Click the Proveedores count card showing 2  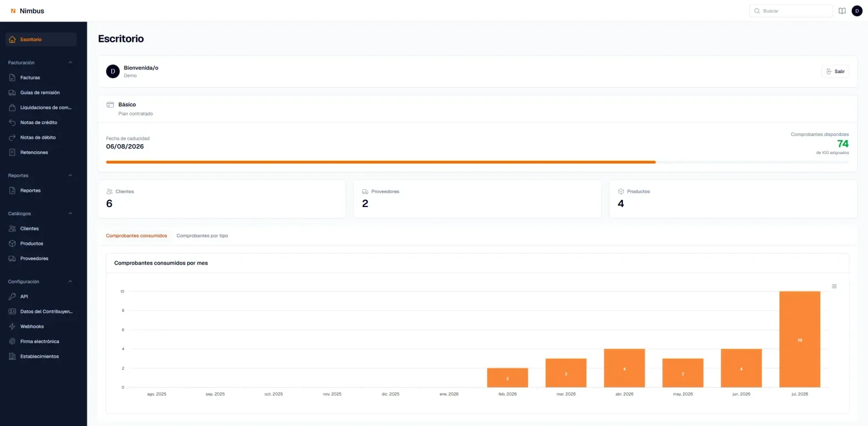click(477, 199)
